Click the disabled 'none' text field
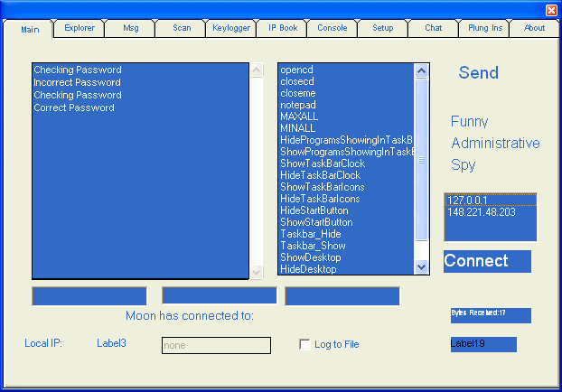562x392 pixels. coord(216,345)
